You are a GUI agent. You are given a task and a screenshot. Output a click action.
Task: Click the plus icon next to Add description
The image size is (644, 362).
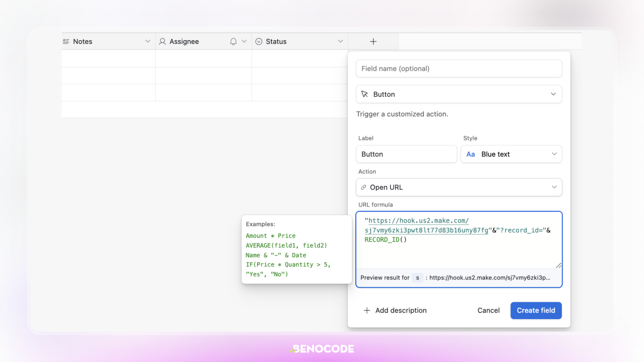tap(367, 310)
